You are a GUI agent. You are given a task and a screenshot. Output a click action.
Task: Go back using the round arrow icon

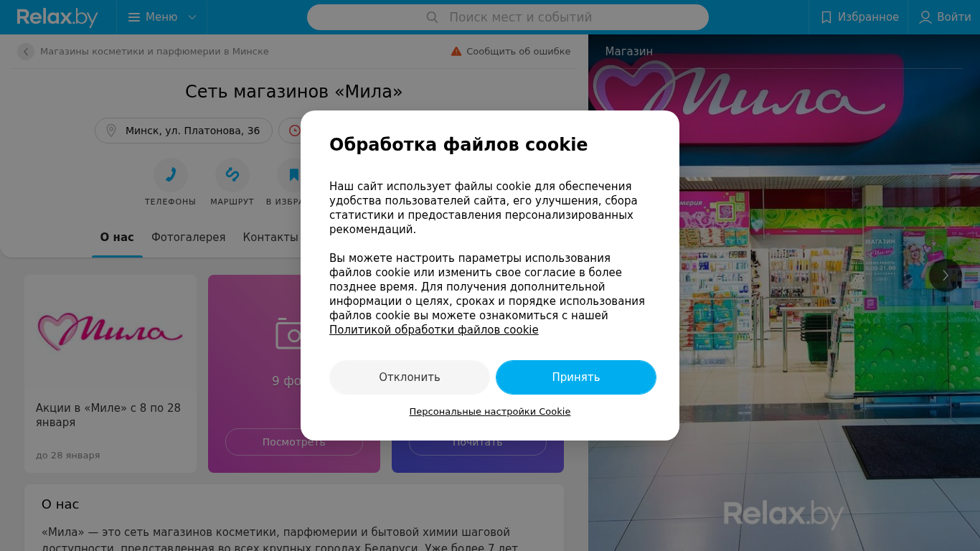click(x=26, y=52)
